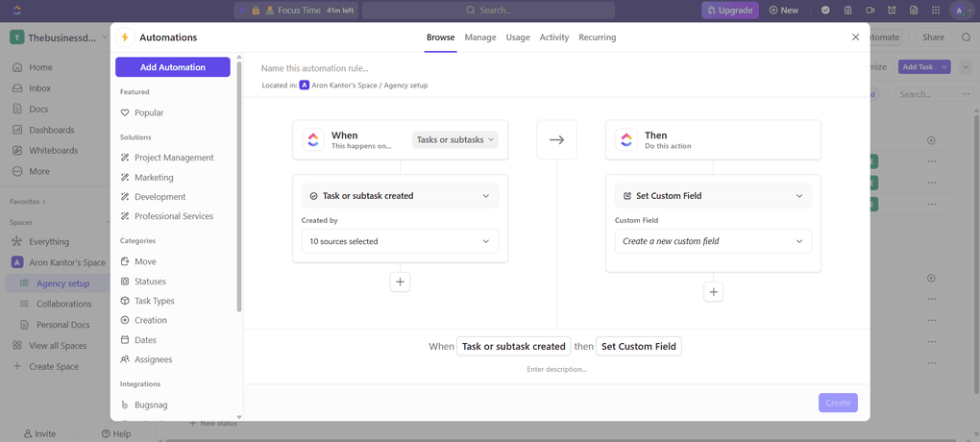
Task: Select Statuses category
Action: tap(150, 282)
